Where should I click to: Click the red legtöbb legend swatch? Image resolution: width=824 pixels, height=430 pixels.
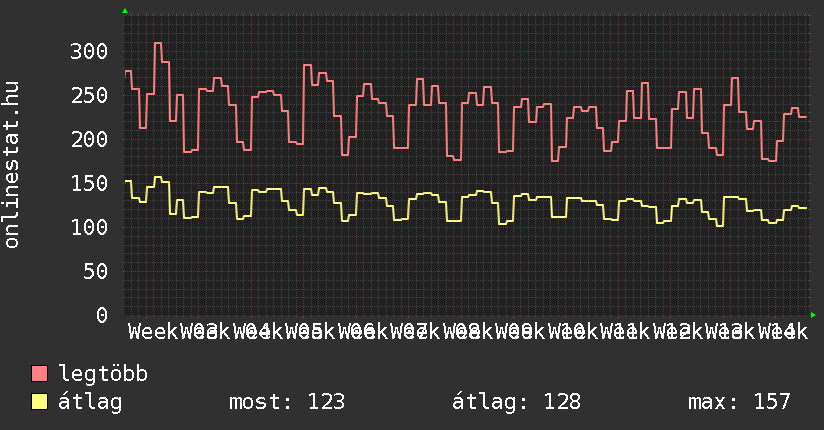coord(40,375)
